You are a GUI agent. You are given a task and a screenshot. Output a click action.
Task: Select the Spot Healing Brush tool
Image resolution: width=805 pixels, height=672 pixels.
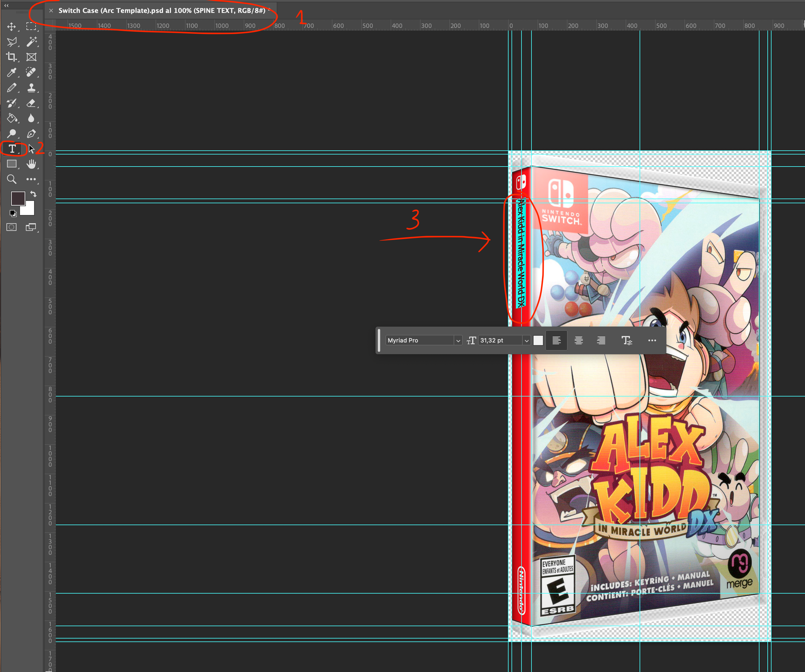pos(31,73)
